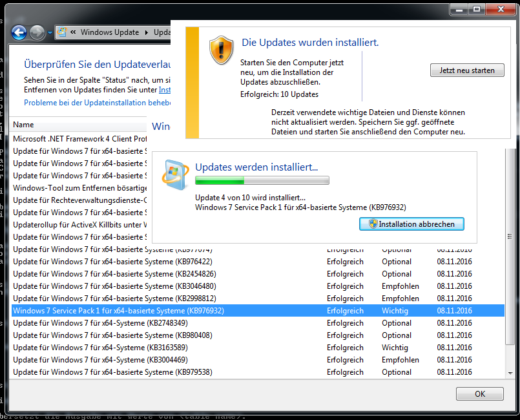This screenshot has width=520, height=420.
Task: Open Probleme bei der Updateinstallation beheben link
Action: [x=97, y=103]
